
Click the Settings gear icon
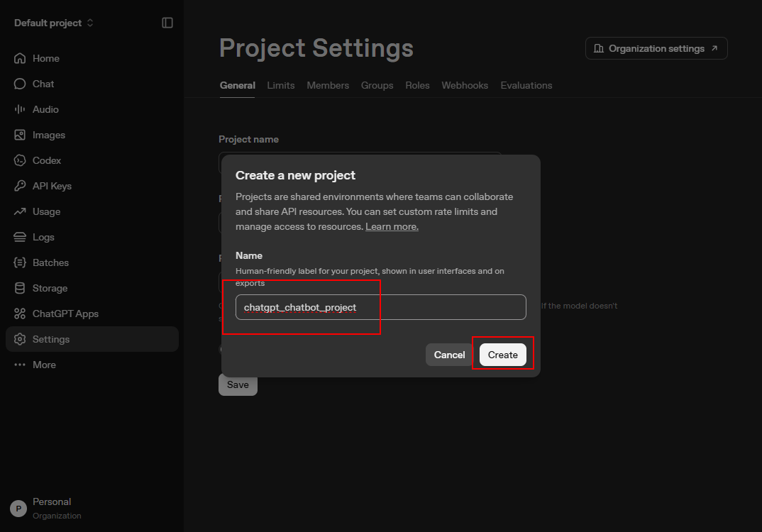[x=20, y=339]
